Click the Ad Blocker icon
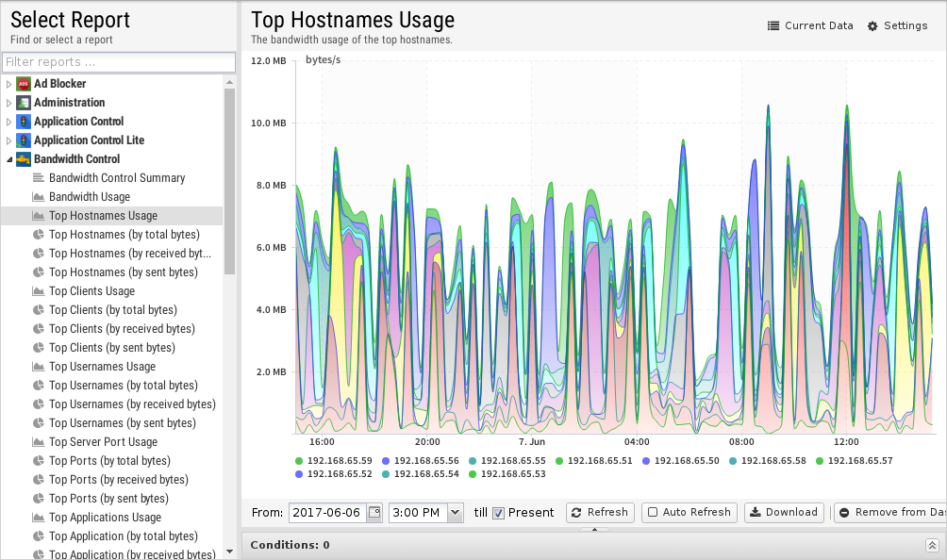The height and width of the screenshot is (560, 947). click(x=24, y=84)
